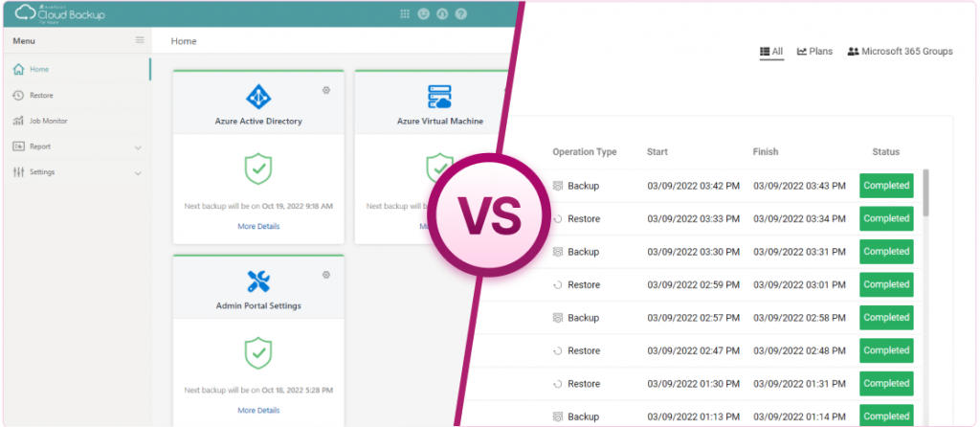Click the green shield on Azure Active Directory card
Viewport: 980px width, 427px height.
click(258, 169)
